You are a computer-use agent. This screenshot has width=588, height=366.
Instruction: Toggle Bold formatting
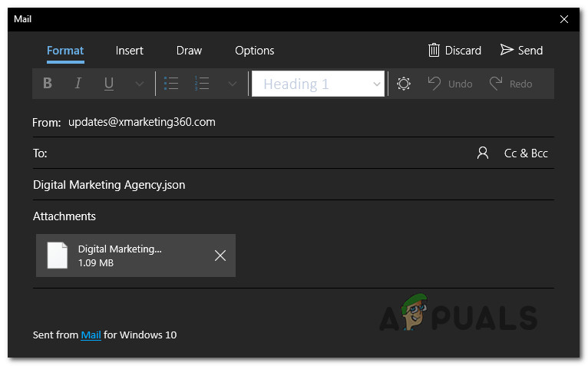click(48, 83)
